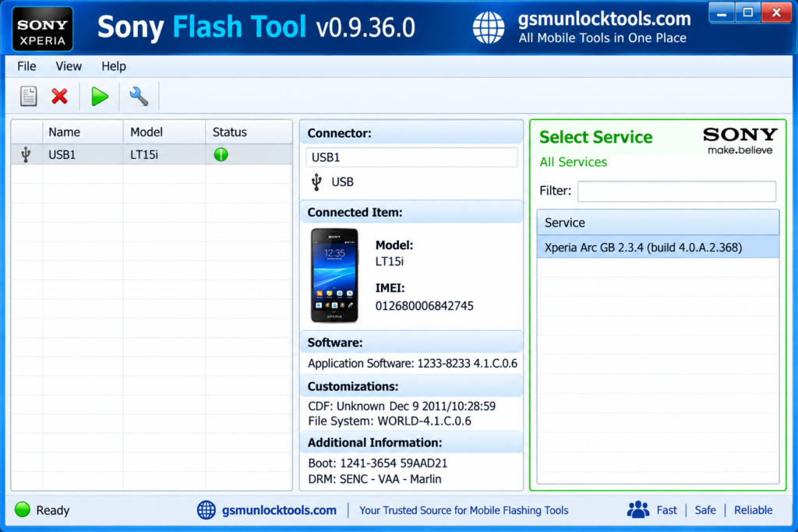Sort by the Name column header
The height and width of the screenshot is (532, 798).
point(83,132)
